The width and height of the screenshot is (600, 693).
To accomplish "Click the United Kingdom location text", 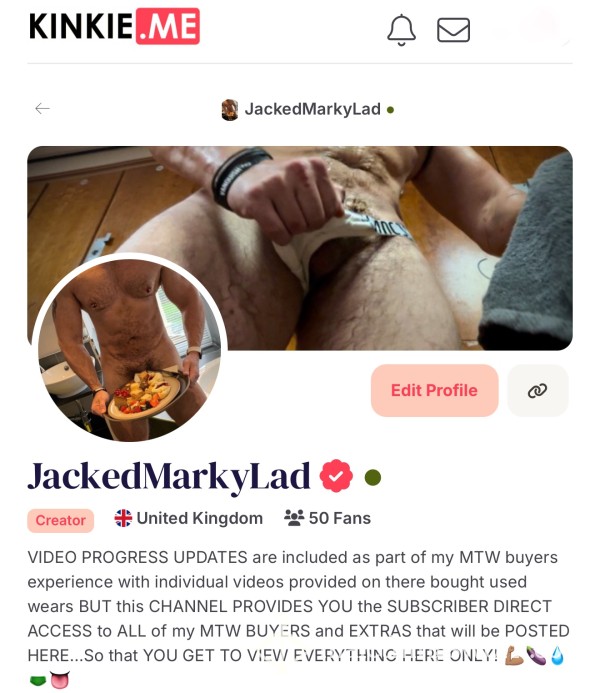I will pyautogui.click(x=200, y=518).
